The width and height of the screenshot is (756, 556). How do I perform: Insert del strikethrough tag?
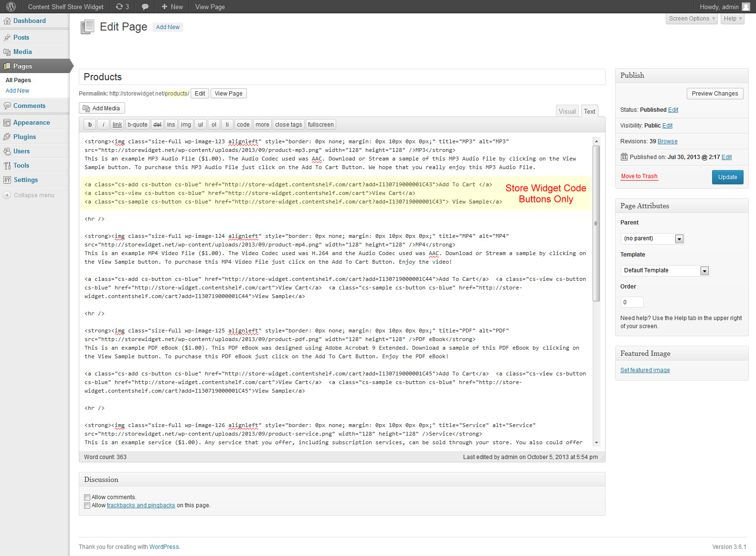[x=158, y=125]
